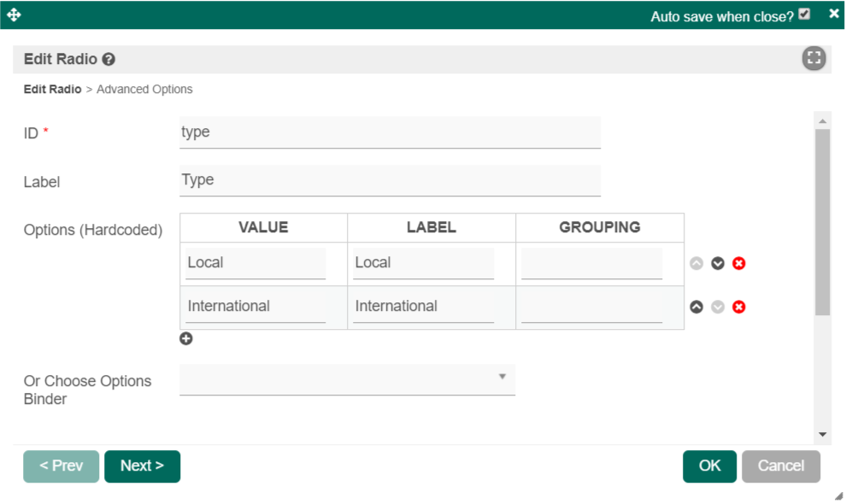
Task: Cancel the radio edit dialog
Action: pyautogui.click(x=780, y=466)
